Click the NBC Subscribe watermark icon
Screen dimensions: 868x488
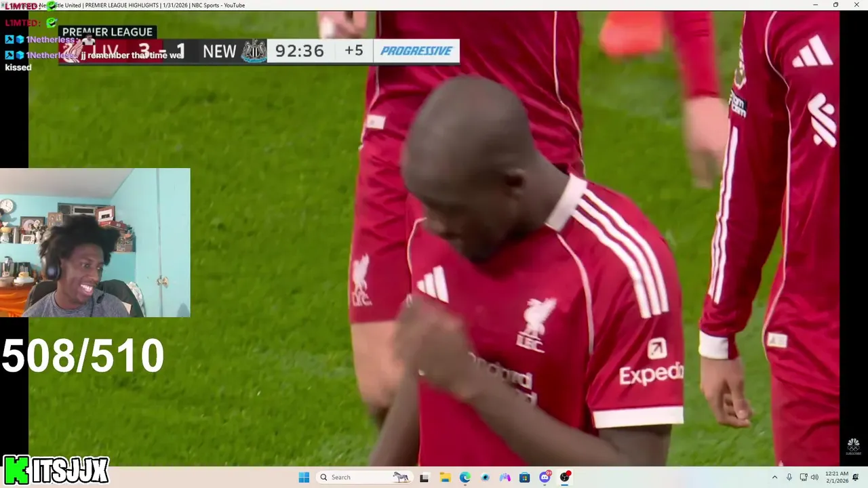853,447
